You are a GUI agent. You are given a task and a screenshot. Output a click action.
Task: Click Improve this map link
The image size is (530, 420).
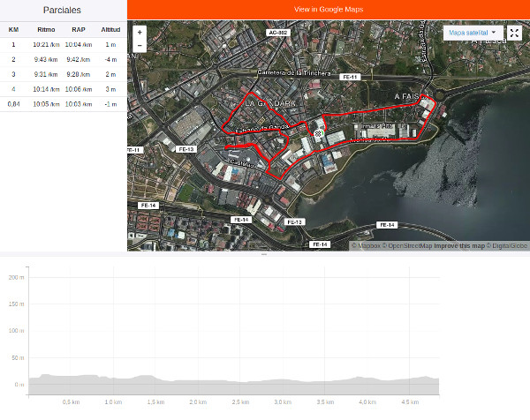[458, 246]
